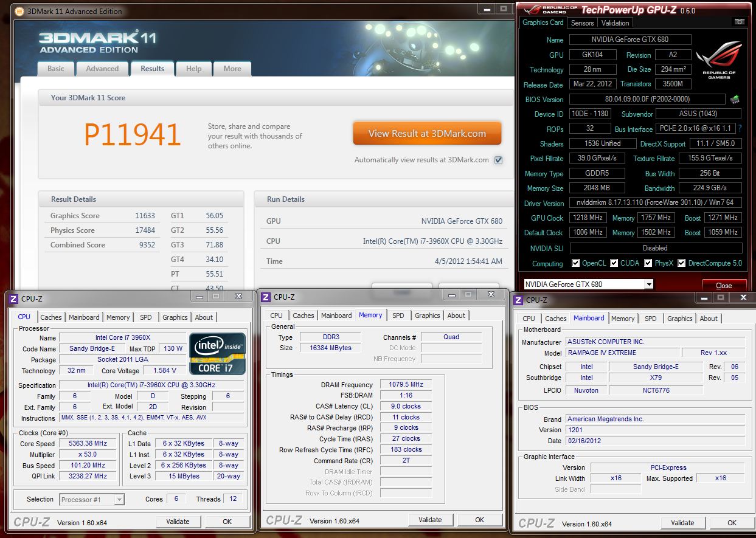
Task: Select the Graphics Card tab in GPU-Z
Action: 543,22
